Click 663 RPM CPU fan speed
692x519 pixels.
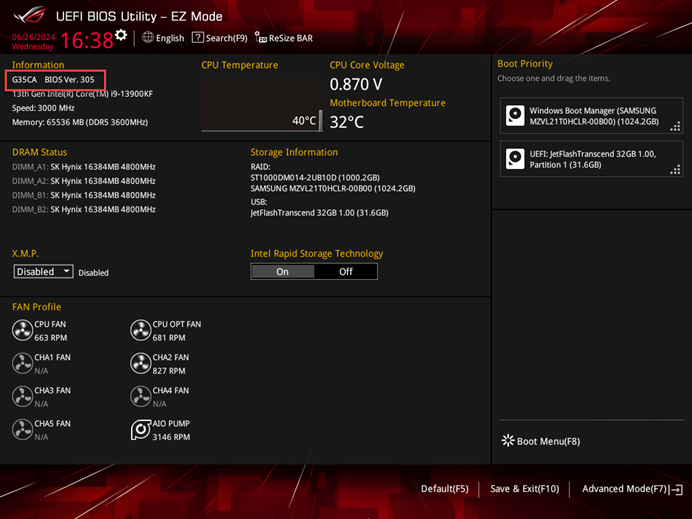[51, 338]
